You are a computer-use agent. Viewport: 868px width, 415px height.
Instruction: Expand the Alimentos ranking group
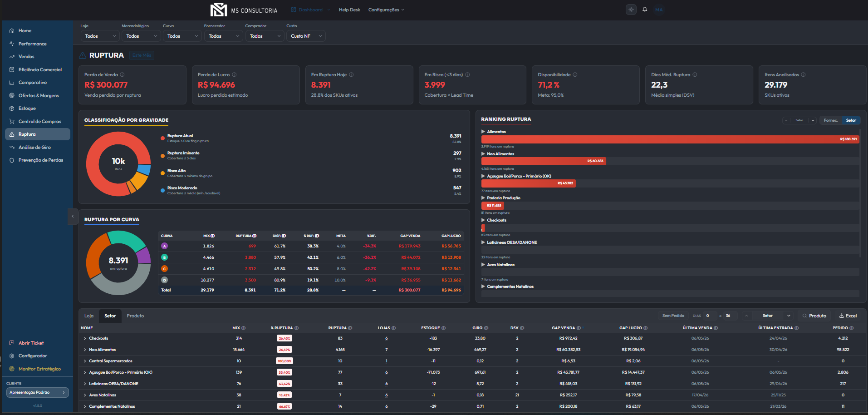(483, 132)
